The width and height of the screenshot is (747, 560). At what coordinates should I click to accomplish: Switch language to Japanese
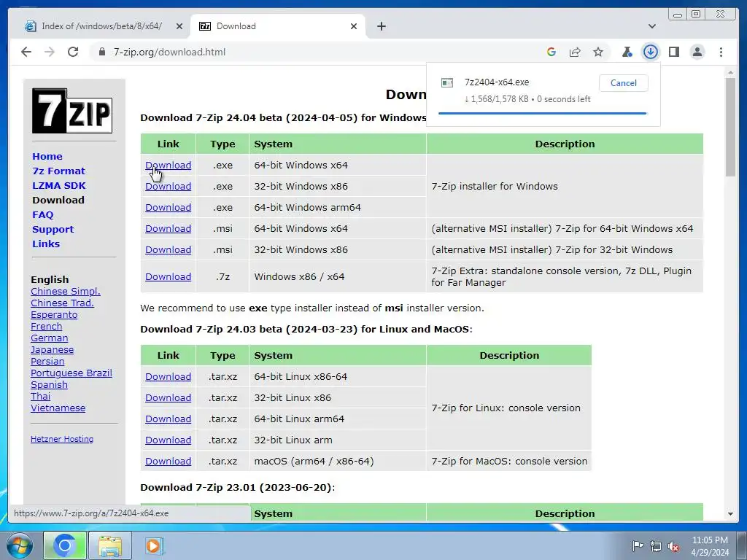click(52, 349)
